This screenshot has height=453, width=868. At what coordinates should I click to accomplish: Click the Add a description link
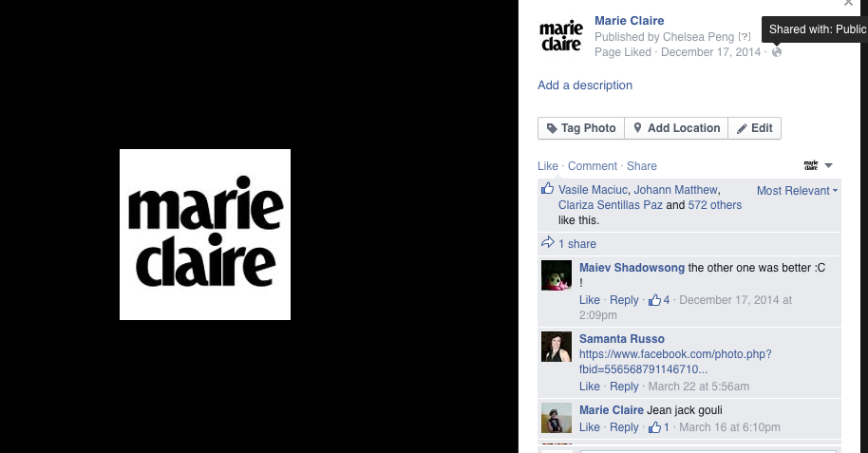point(585,85)
